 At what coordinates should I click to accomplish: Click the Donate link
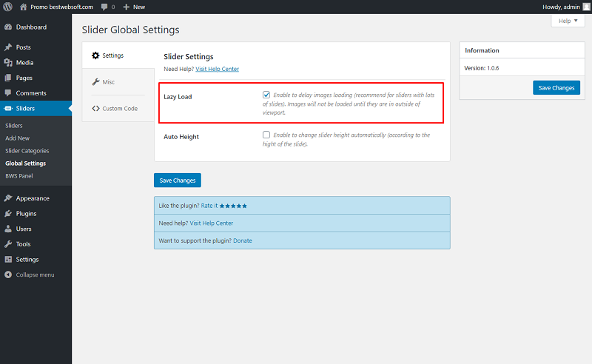(243, 240)
